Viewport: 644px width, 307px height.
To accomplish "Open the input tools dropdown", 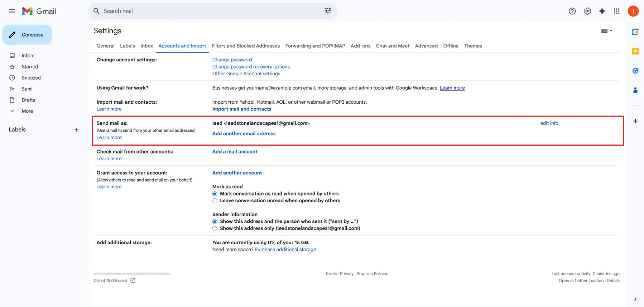I will pyautogui.click(x=607, y=31).
